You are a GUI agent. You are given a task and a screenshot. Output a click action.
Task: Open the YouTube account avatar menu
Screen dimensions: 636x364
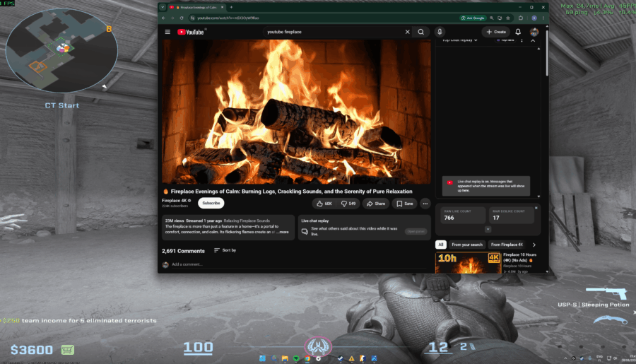pyautogui.click(x=534, y=32)
